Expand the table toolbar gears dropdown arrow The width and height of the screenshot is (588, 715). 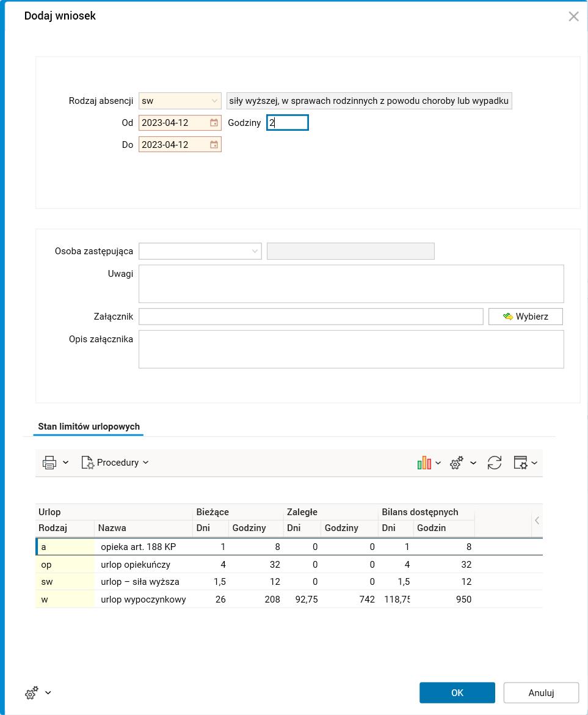point(473,463)
